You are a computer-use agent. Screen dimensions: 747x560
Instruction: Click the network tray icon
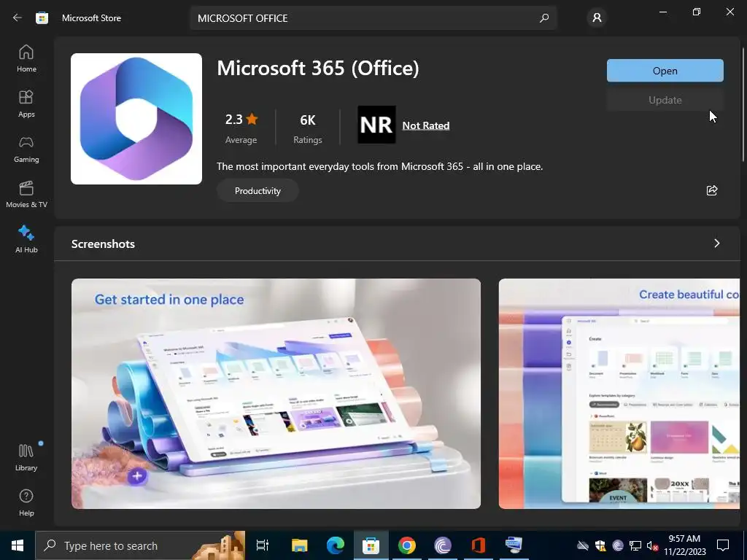point(635,545)
